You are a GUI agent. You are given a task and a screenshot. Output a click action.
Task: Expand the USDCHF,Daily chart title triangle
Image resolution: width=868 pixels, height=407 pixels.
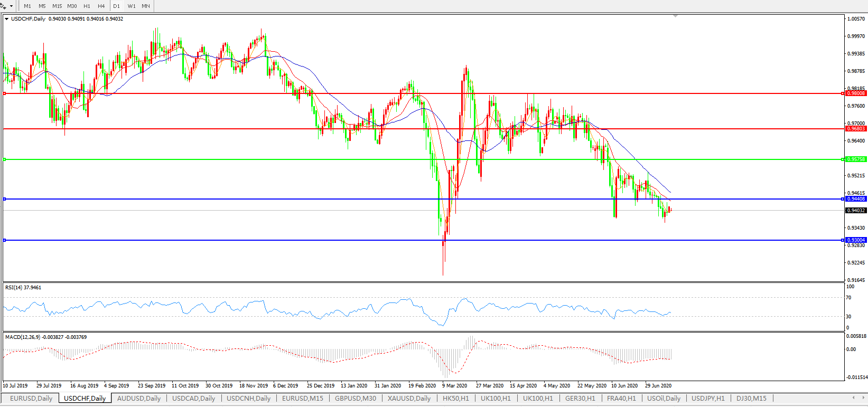[x=7, y=19]
